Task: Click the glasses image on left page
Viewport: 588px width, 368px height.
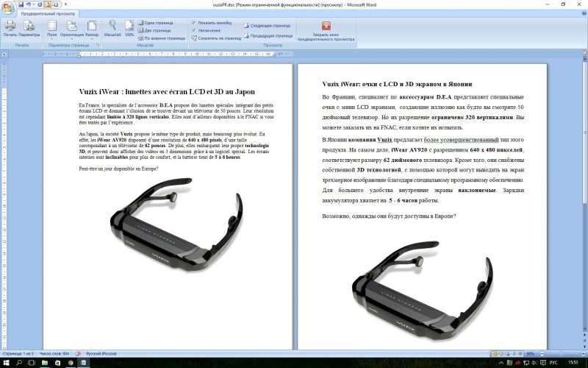Action: [x=176, y=224]
